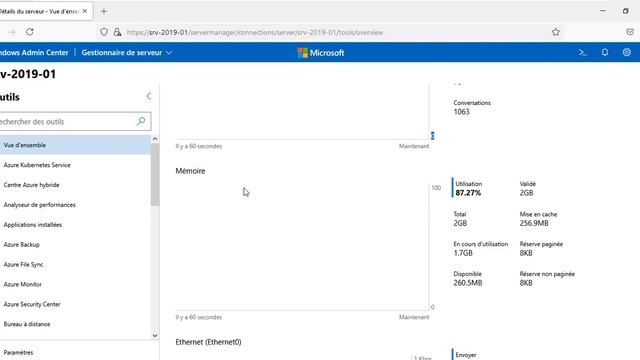This screenshot has height=360, width=640.
Task: Click the tools list scrollbar up arrow
Action: pyautogui.click(x=155, y=139)
